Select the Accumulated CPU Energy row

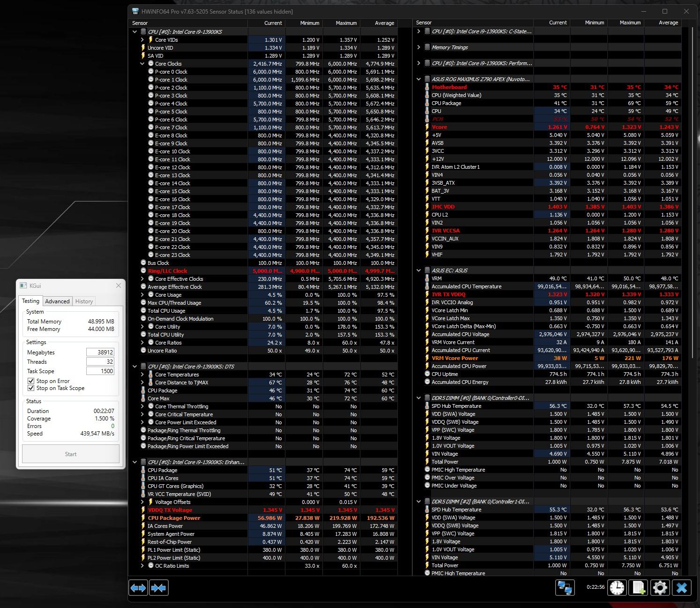pos(547,382)
